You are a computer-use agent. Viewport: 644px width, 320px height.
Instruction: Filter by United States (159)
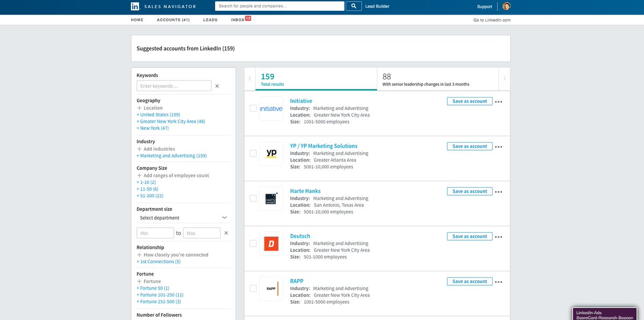(x=158, y=115)
